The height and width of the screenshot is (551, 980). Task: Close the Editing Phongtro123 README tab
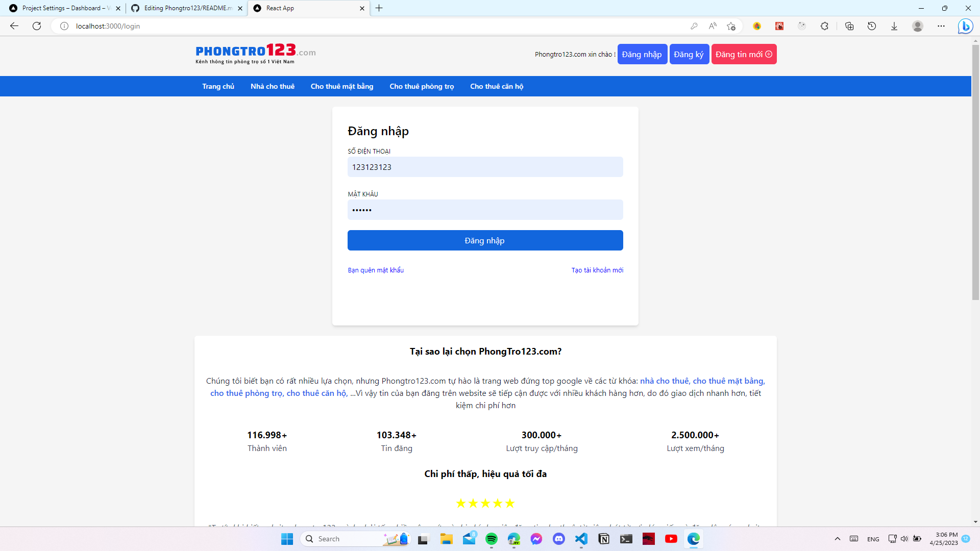240,8
